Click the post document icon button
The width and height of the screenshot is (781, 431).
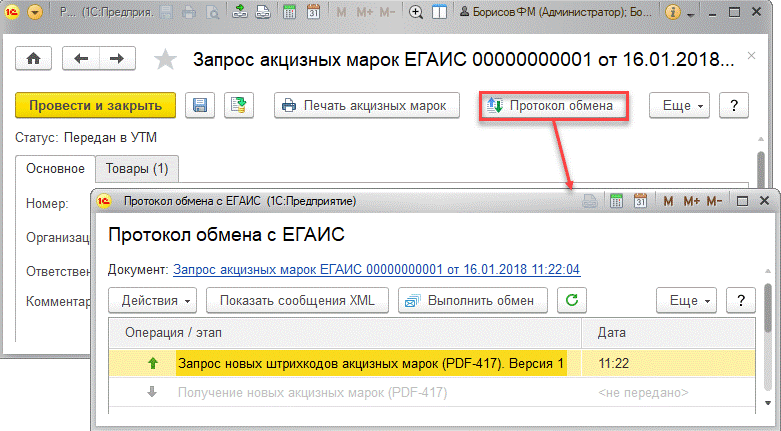click(239, 105)
